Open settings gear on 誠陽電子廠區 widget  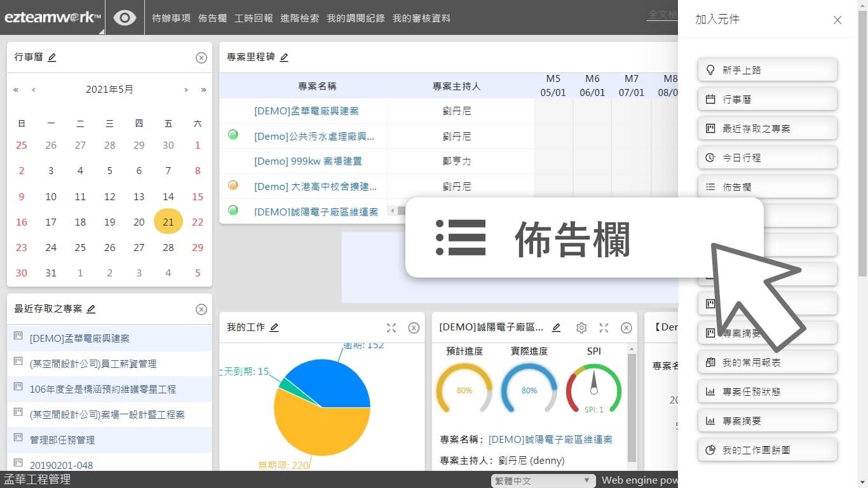coord(581,328)
